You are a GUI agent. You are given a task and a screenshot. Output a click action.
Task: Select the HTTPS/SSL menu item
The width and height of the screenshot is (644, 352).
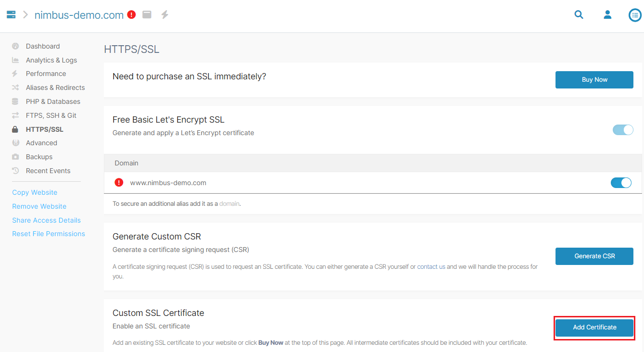pos(45,129)
